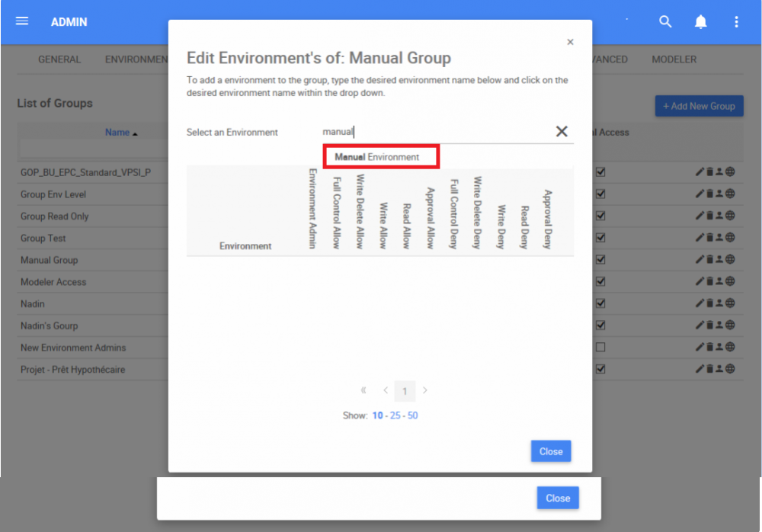This screenshot has height=532, width=762.
Task: Clear the environment search field with X
Action: click(562, 132)
